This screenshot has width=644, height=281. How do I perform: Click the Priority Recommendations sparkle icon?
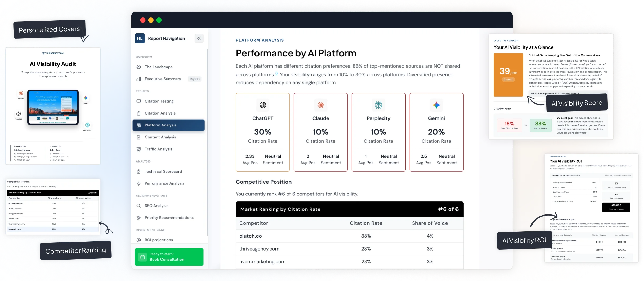pyautogui.click(x=138, y=218)
